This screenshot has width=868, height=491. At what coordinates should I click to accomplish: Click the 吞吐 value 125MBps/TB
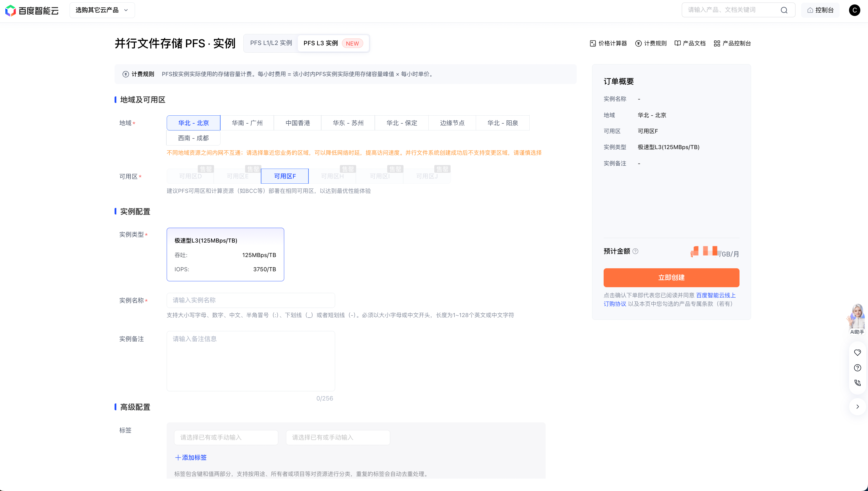tap(259, 255)
